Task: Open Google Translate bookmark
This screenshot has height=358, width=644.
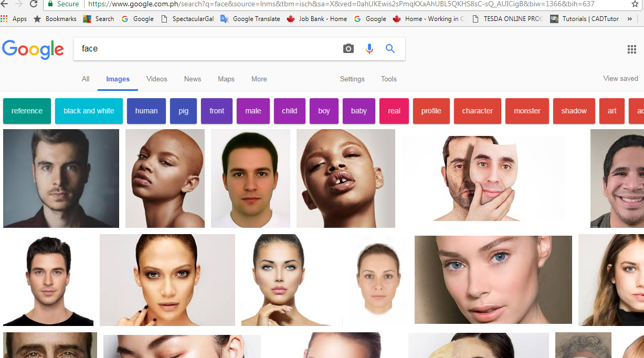Action: (250, 19)
